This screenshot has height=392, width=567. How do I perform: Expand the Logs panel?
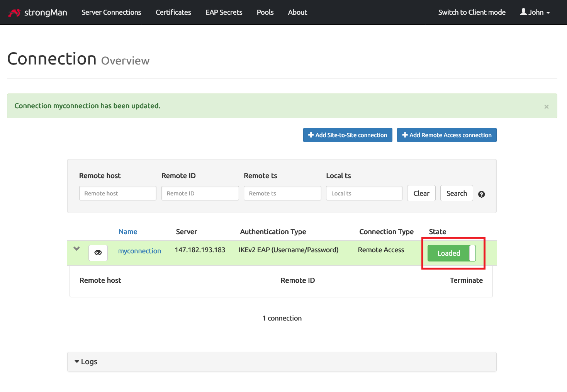click(x=86, y=362)
